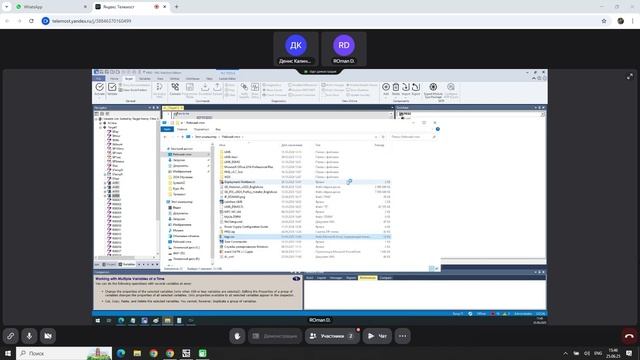Raise hand in the Telemost call

(237, 336)
